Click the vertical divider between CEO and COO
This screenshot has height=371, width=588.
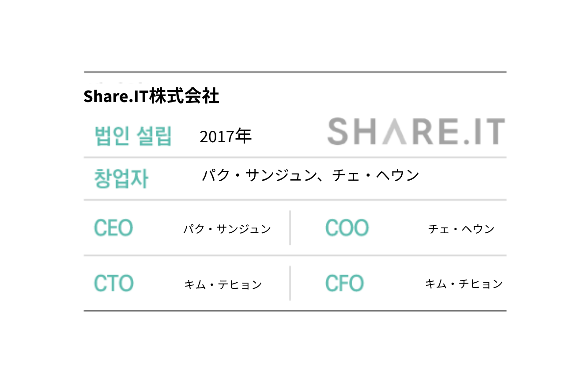click(x=290, y=228)
